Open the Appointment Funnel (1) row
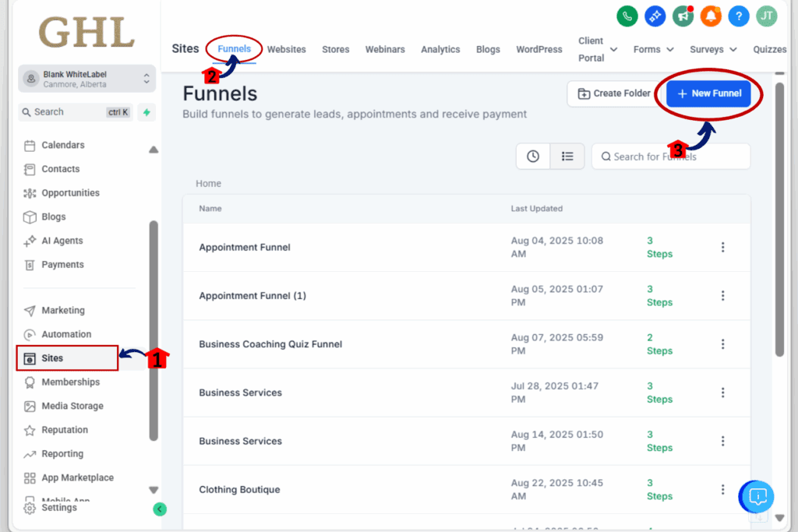798x532 pixels. click(x=466, y=295)
